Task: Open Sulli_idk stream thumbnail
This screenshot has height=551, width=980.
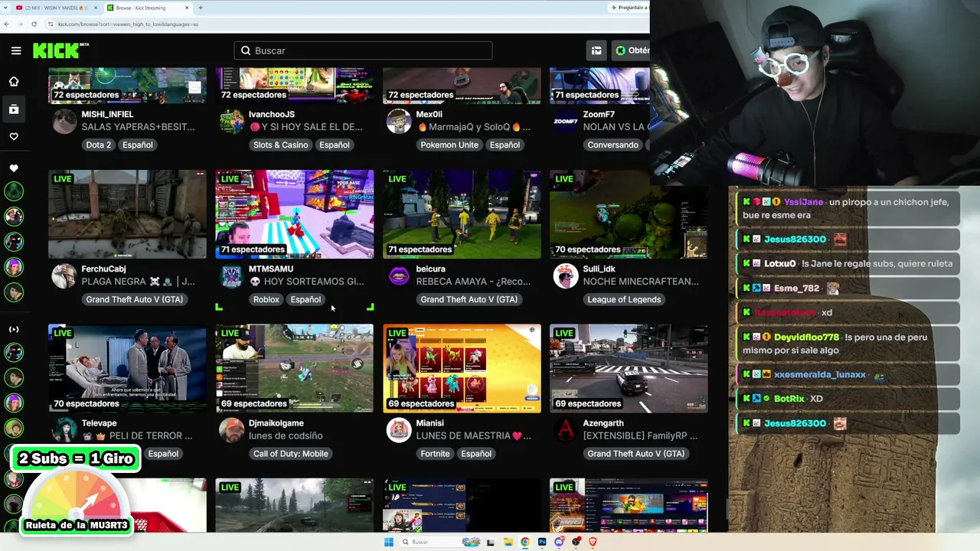Action: (x=629, y=214)
